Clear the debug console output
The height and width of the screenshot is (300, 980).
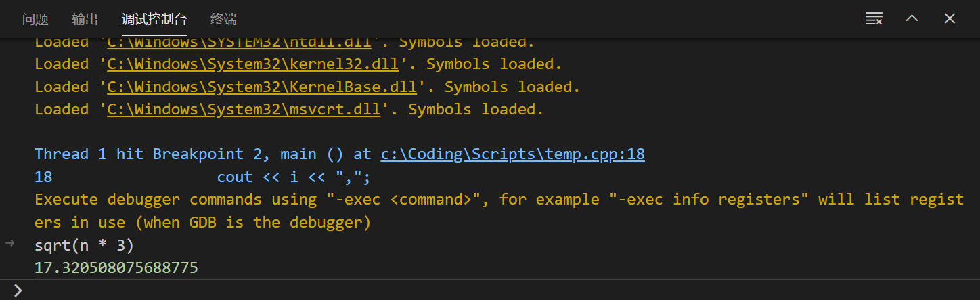click(874, 19)
